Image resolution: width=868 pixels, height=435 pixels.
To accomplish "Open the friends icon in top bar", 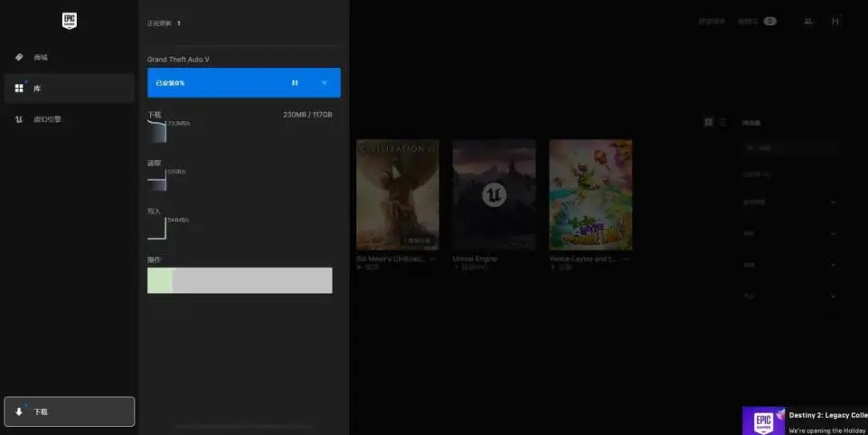I will point(807,21).
